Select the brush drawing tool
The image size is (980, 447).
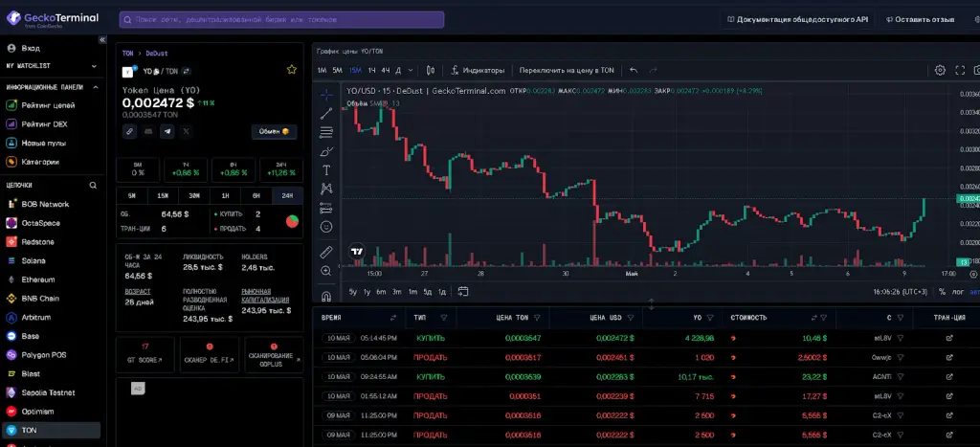326,151
